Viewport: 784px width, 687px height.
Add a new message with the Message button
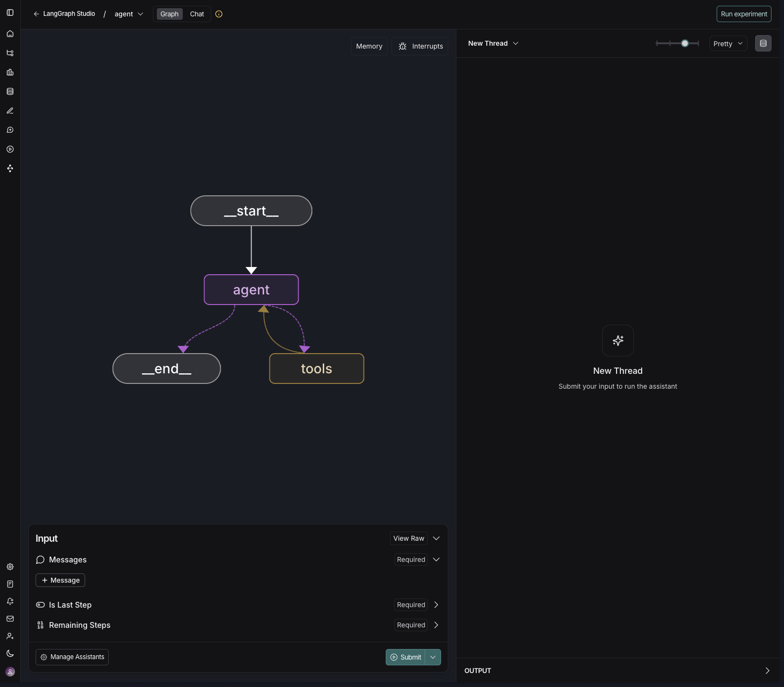pyautogui.click(x=61, y=580)
